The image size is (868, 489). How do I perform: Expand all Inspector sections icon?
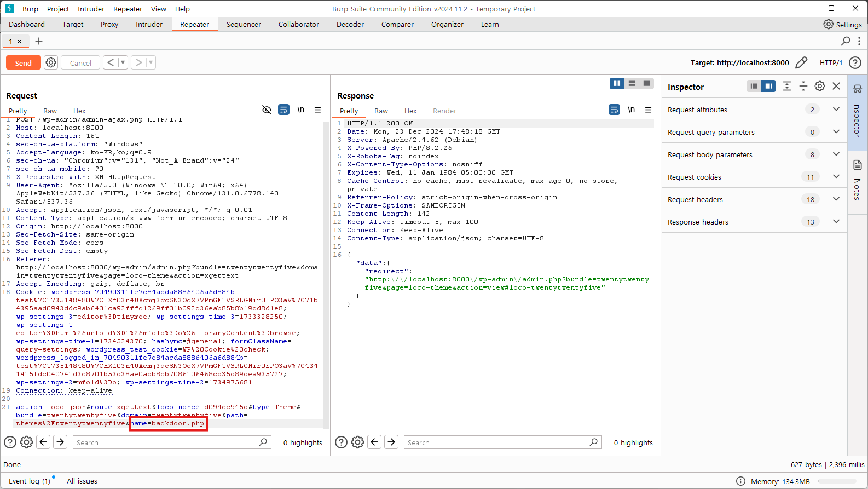coord(787,86)
